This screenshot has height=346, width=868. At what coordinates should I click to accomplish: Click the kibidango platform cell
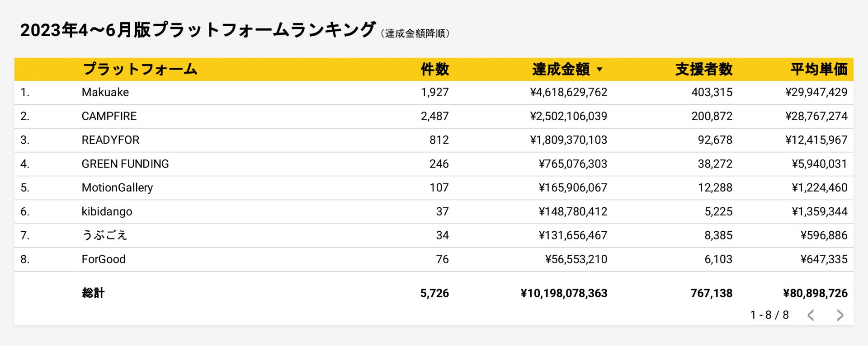point(107,211)
